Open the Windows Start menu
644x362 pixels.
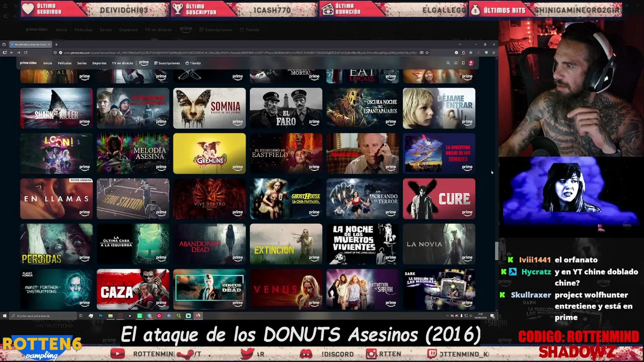coord(5,316)
